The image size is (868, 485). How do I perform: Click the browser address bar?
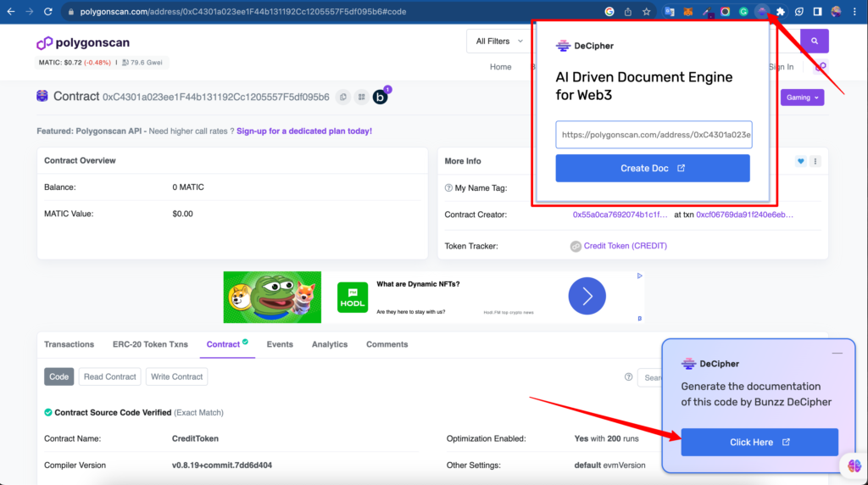pyautogui.click(x=332, y=12)
